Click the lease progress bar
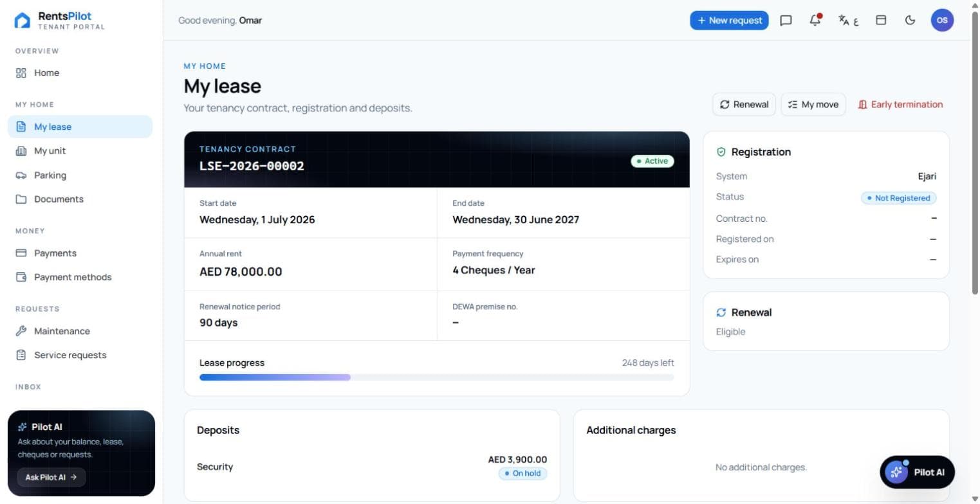The height and width of the screenshot is (504, 980). (437, 377)
